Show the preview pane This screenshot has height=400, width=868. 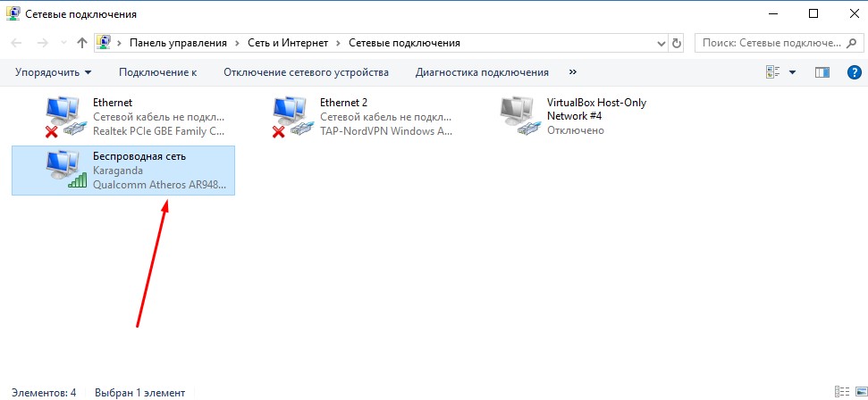(x=822, y=72)
